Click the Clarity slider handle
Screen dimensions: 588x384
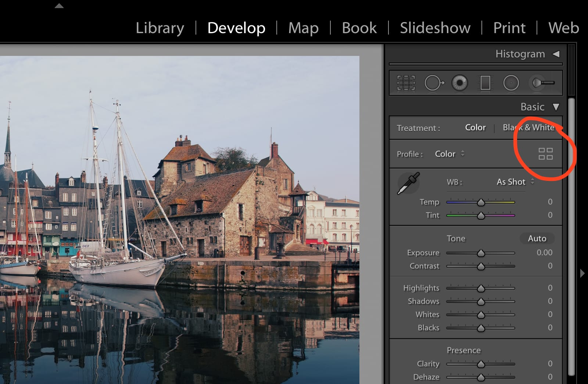pyautogui.click(x=481, y=364)
